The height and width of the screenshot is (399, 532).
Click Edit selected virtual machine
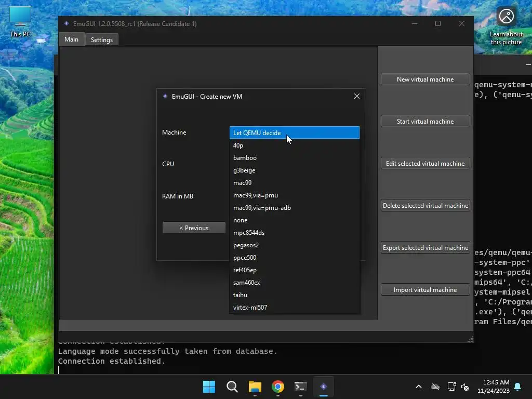coord(425,163)
